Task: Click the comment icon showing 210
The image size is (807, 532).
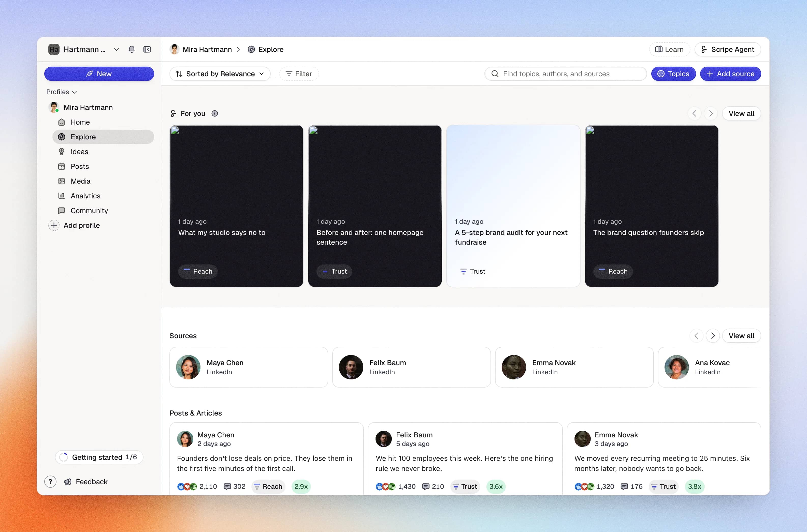Action: click(426, 486)
